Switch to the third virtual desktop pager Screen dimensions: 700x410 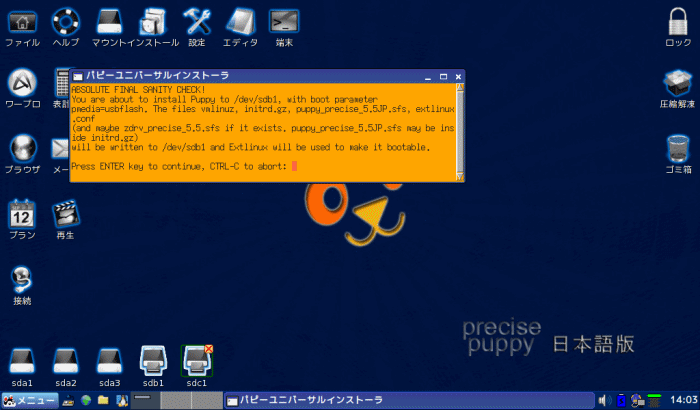point(207,401)
